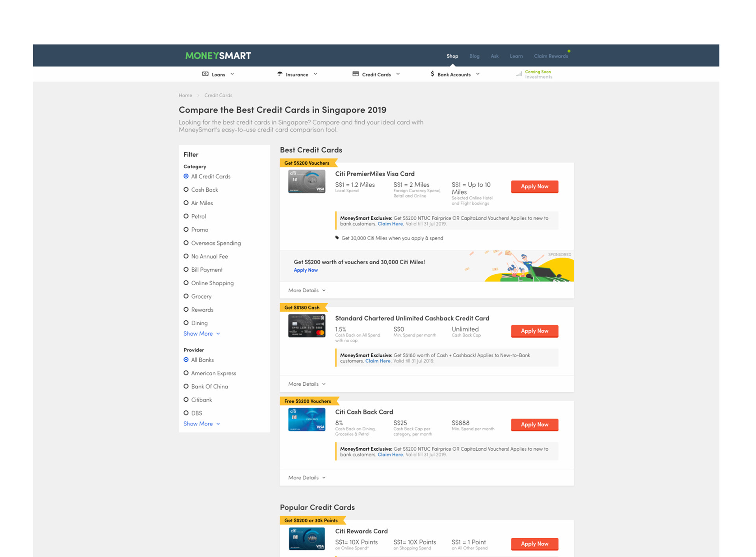The height and width of the screenshot is (557, 756).
Task: Click Claim Here in Standard Chartered exclusive
Action: pyautogui.click(x=378, y=361)
